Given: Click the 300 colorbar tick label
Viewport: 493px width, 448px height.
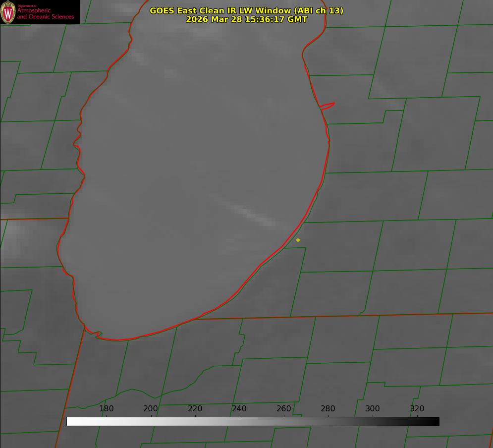Looking at the screenshot, I should [373, 409].
